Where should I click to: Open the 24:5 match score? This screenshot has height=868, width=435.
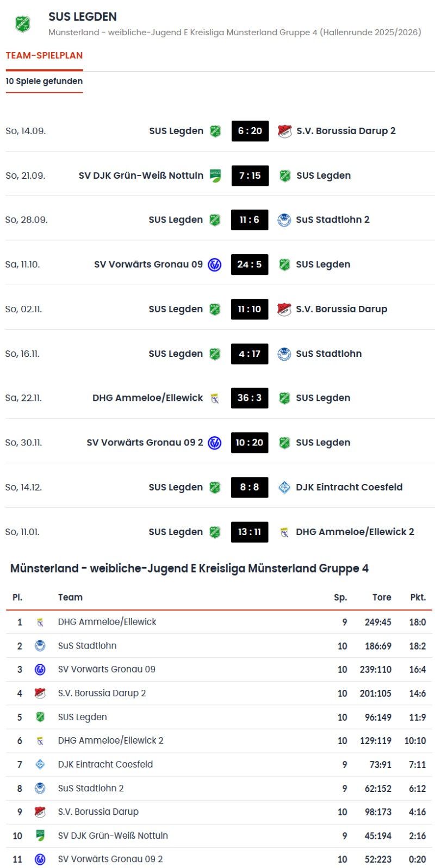(x=250, y=265)
